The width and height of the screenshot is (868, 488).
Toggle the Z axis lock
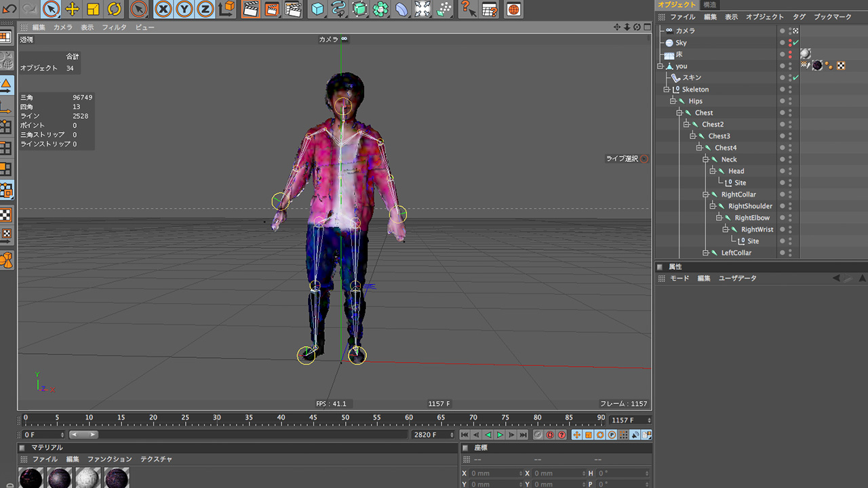pos(205,9)
